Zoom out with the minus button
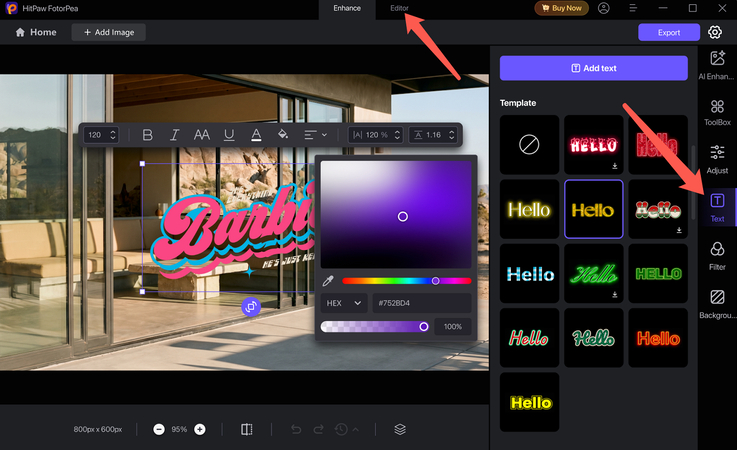This screenshot has height=450, width=737. pyautogui.click(x=159, y=429)
